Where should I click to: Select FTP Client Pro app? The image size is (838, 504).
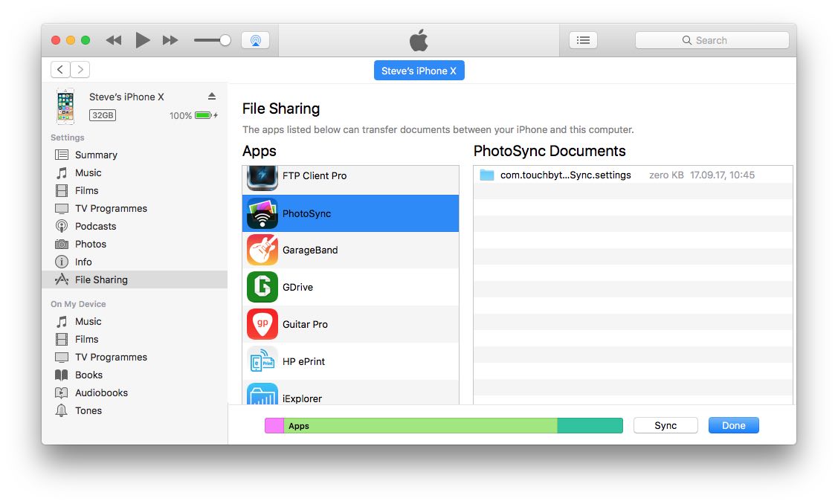351,180
